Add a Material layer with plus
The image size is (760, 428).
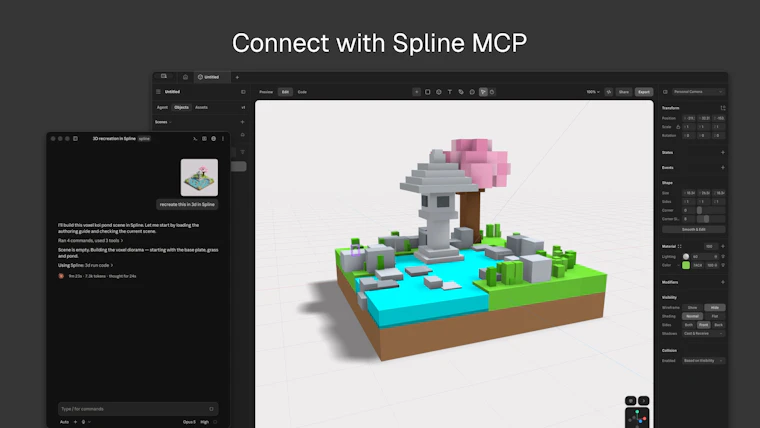723,246
